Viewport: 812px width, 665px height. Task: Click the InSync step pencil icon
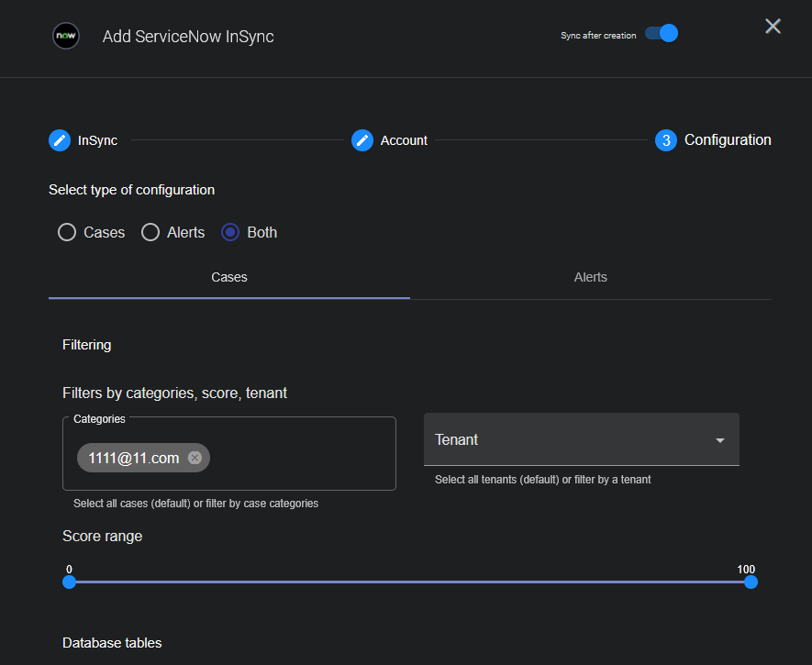click(60, 140)
